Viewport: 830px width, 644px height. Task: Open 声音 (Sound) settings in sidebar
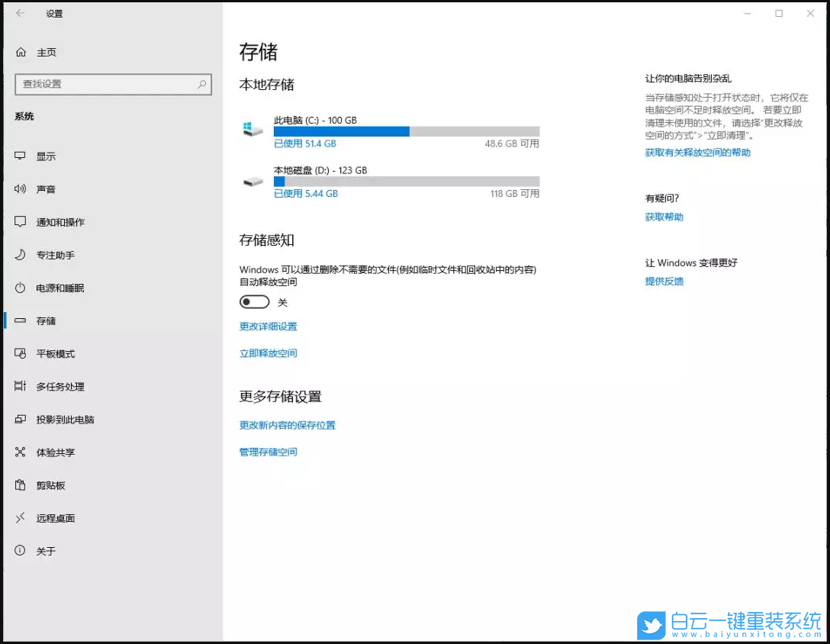[46, 188]
